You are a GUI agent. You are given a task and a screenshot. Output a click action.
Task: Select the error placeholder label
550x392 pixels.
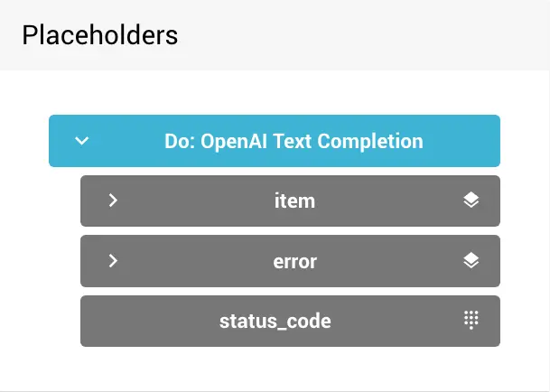(294, 261)
